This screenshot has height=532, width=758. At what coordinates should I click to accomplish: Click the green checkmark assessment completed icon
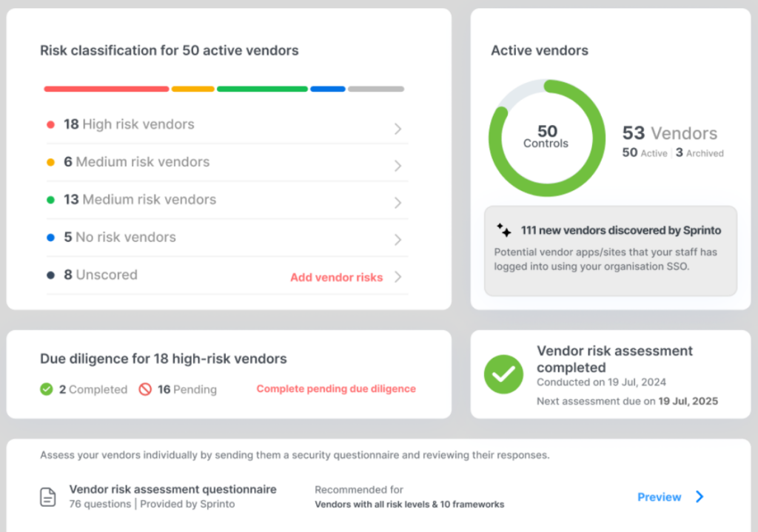click(x=503, y=374)
